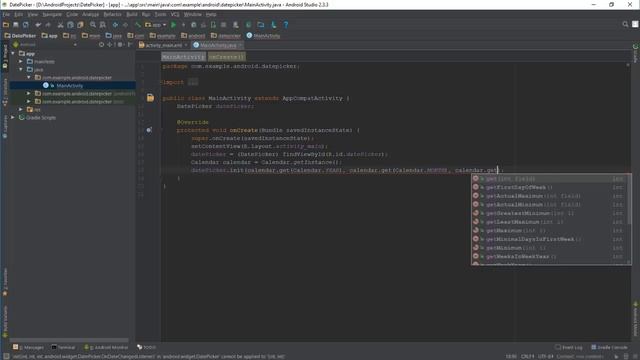Click the Copy icon in toolbar
640x360 pixels.
tap(70, 25)
